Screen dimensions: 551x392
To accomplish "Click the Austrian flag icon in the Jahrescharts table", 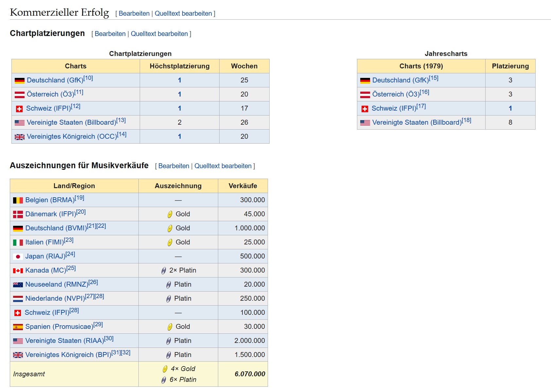I will click(x=365, y=95).
